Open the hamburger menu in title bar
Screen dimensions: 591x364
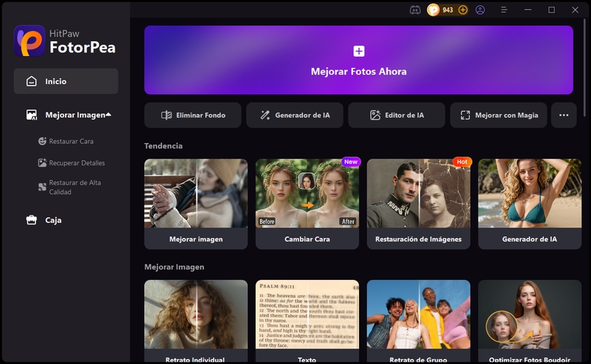504,10
